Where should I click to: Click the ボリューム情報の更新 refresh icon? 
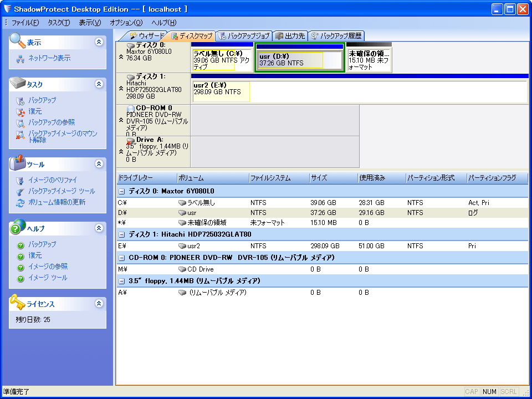tap(21, 203)
